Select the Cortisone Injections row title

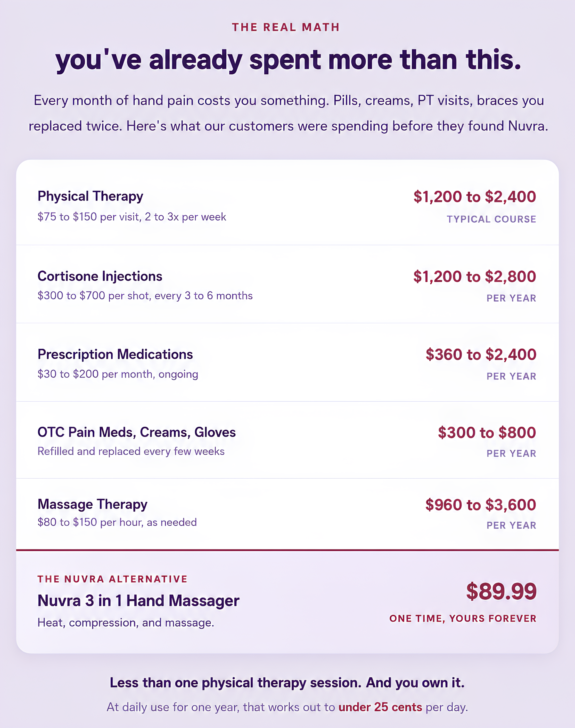tap(100, 276)
